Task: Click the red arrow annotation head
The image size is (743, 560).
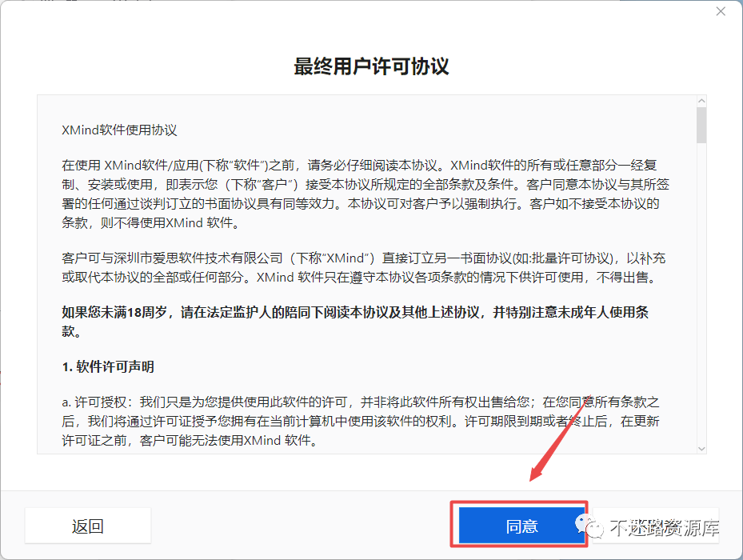Action: point(537,472)
